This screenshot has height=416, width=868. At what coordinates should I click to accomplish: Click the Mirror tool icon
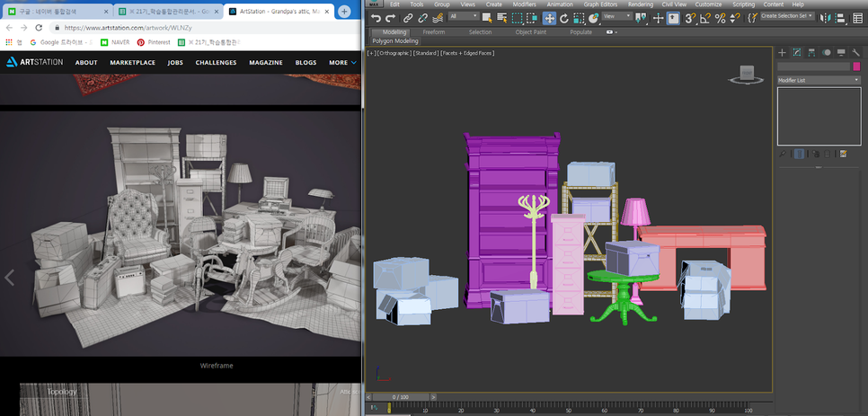point(823,18)
